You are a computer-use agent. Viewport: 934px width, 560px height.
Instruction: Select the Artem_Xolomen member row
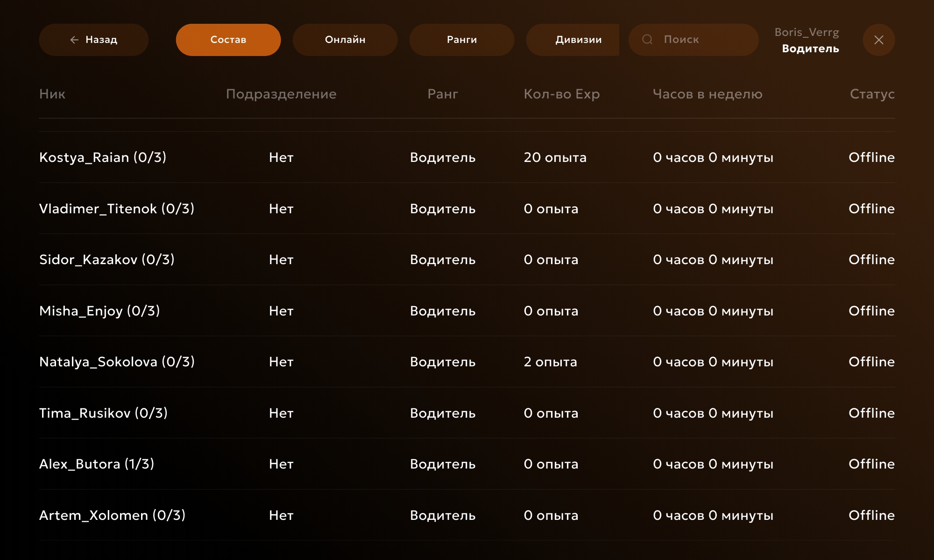click(112, 515)
